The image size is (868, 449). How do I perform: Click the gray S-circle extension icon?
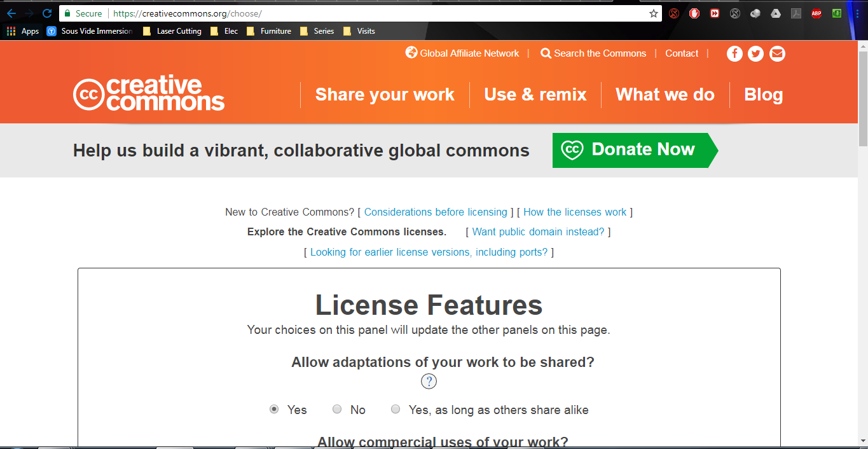click(x=735, y=13)
